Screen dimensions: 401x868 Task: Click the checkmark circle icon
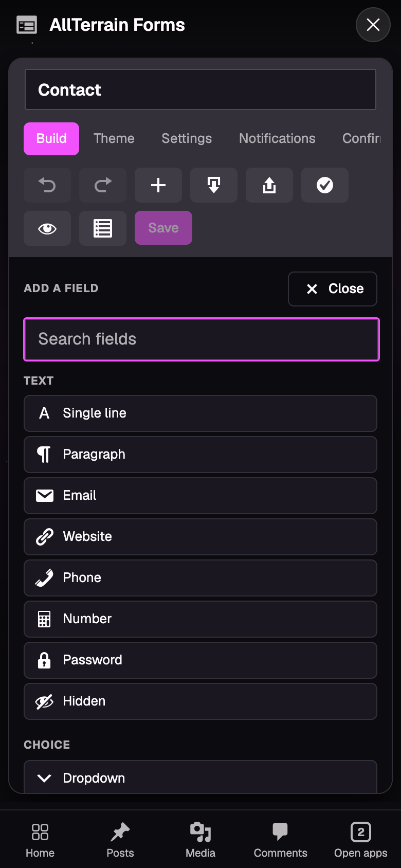325,185
